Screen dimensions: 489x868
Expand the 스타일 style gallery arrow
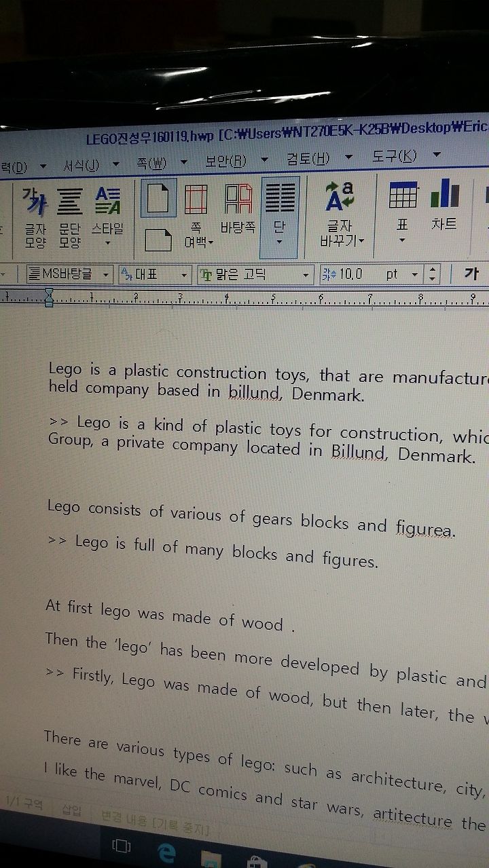[x=107, y=243]
